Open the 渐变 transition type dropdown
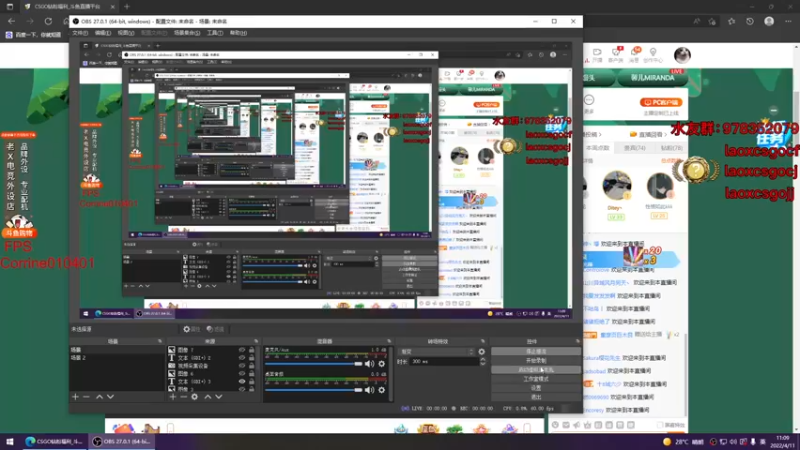Screen dimensions: 800x450 [437, 352]
